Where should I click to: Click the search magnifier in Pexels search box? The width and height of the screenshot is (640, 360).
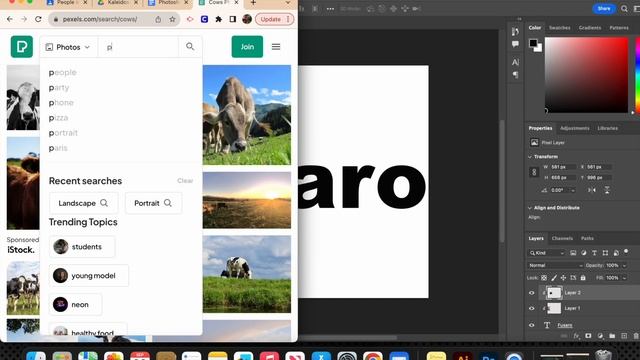pyautogui.click(x=190, y=47)
